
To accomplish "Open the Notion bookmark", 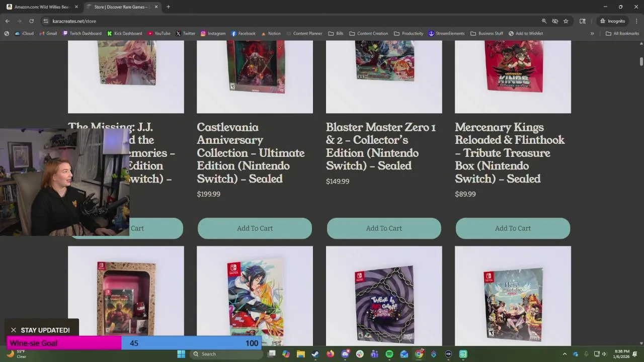I will click(x=271, y=34).
